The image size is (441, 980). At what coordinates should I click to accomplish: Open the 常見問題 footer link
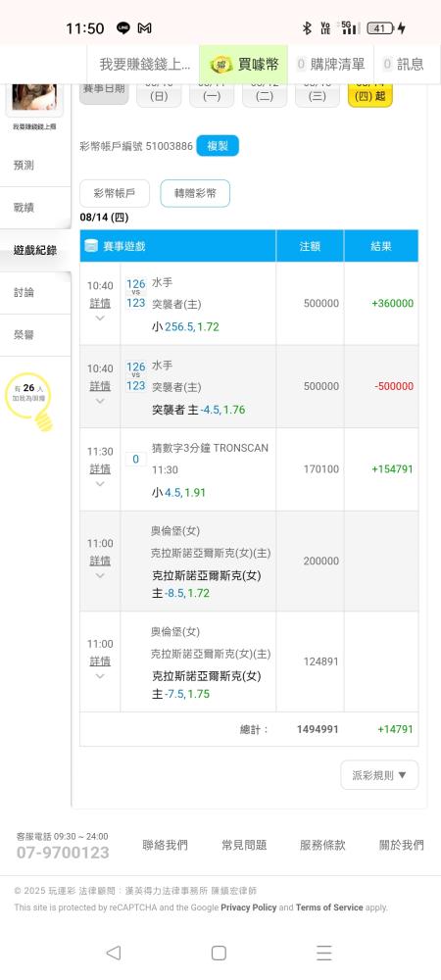244,845
